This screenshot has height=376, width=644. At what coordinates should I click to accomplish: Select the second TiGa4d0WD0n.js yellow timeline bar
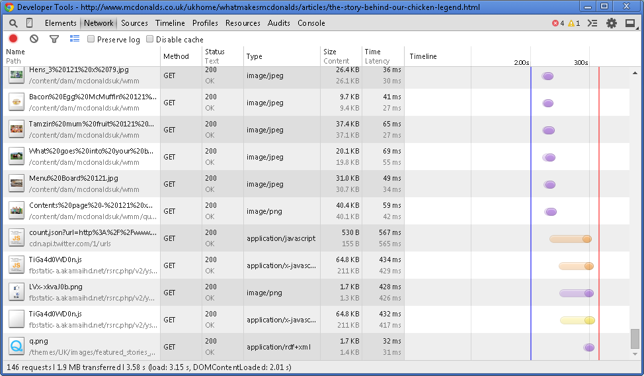coord(577,320)
